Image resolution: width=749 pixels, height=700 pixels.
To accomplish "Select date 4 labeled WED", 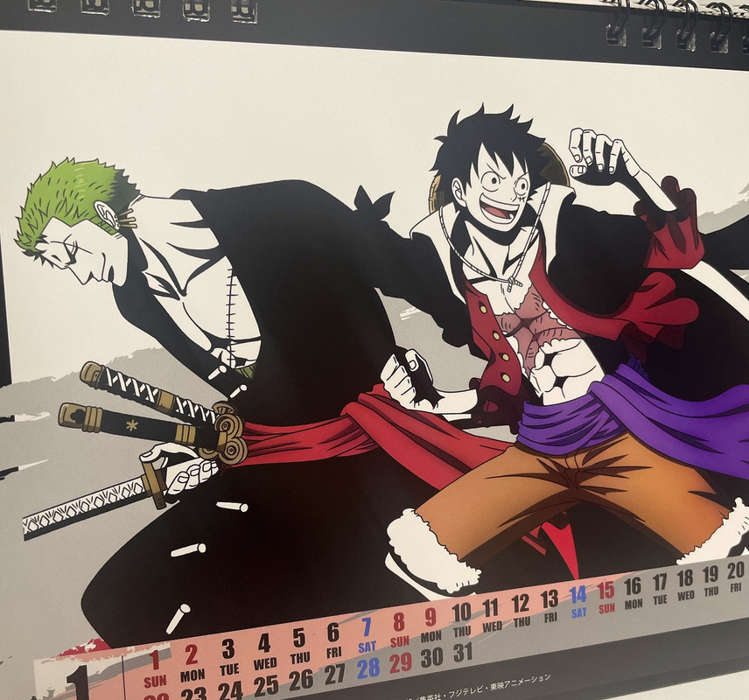I will pos(263,643).
